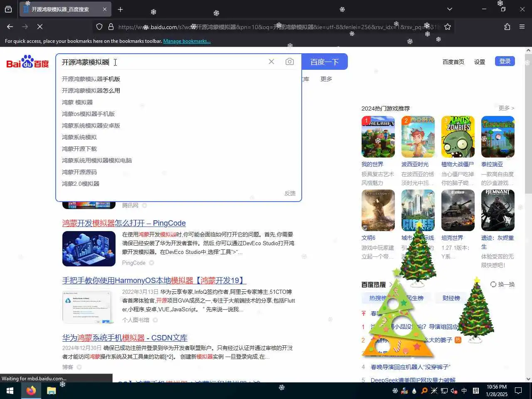
Task: Stop page loading with the X button
Action: pos(40,27)
